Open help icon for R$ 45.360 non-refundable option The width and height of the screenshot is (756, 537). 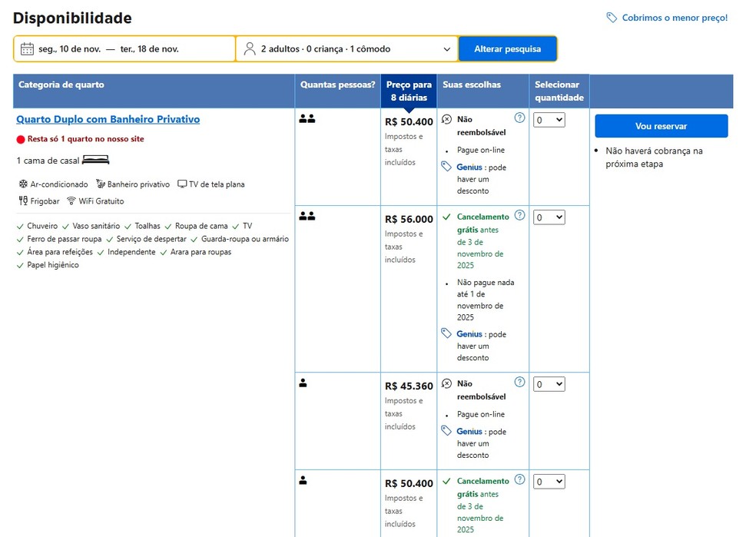pos(519,383)
